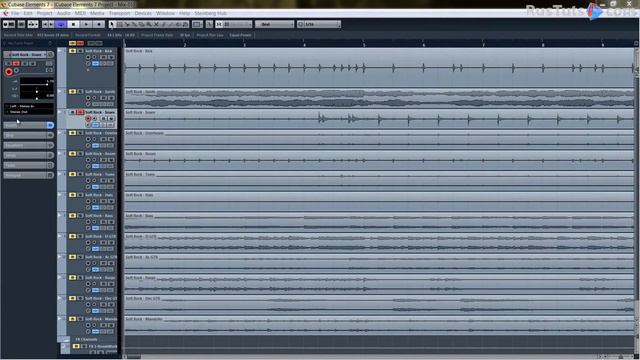Click inspector's large red record enable button
The width and height of the screenshot is (640, 360).
click(x=9, y=72)
